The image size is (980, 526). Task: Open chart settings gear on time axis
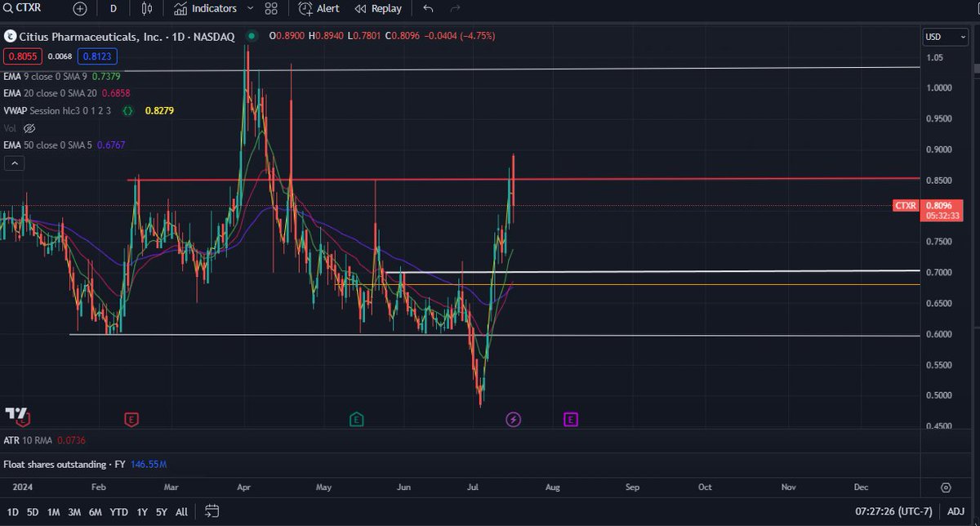(946, 487)
